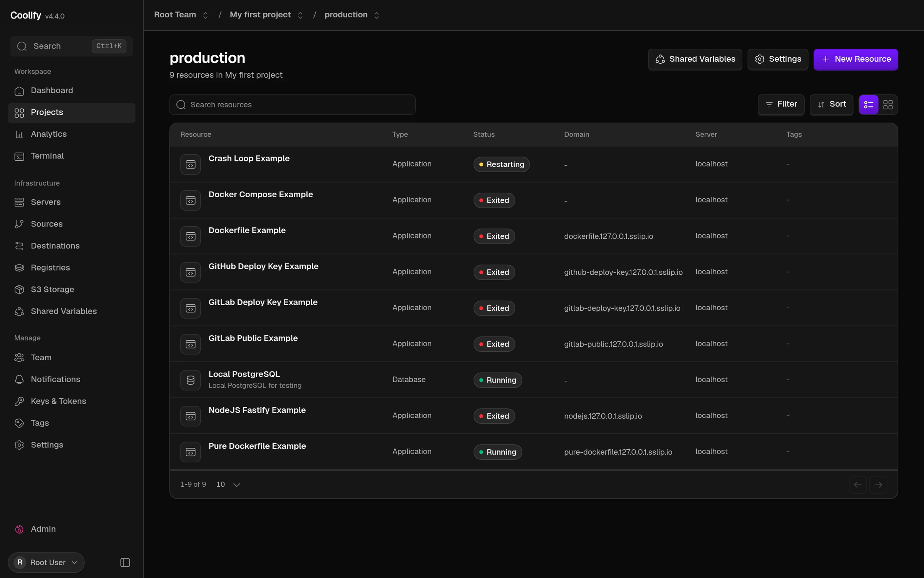Click the Keys & Tokens key icon

(19, 402)
